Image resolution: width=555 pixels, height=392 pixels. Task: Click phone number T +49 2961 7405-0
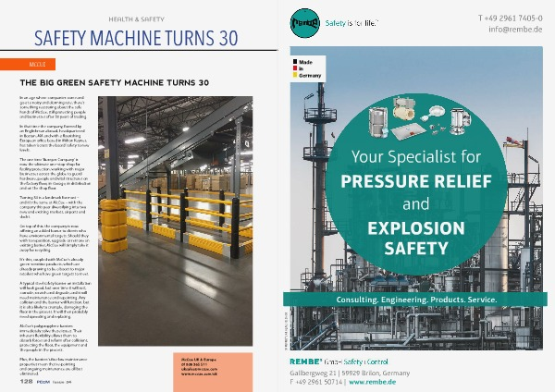pos(510,18)
